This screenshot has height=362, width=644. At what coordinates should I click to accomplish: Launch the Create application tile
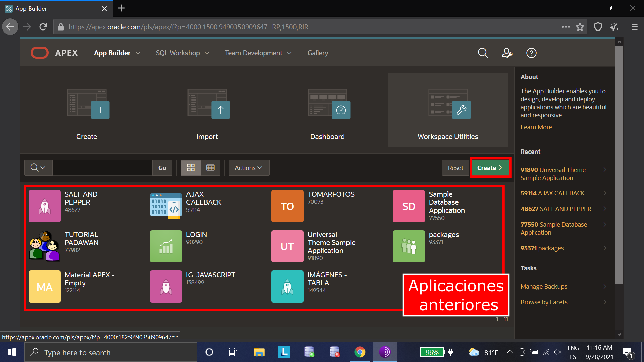pyautogui.click(x=87, y=111)
